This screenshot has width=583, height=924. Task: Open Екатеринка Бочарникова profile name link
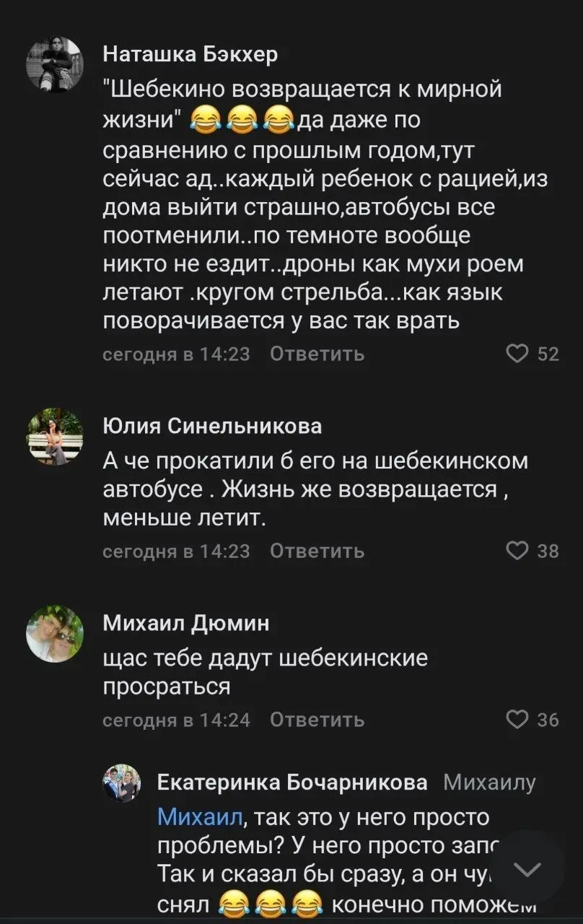tap(292, 783)
